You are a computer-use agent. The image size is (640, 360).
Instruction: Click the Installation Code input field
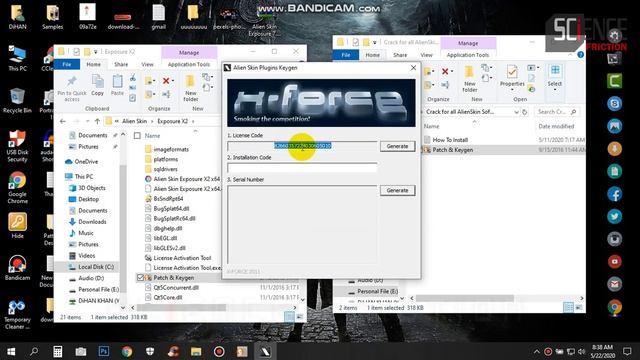pyautogui.click(x=302, y=167)
